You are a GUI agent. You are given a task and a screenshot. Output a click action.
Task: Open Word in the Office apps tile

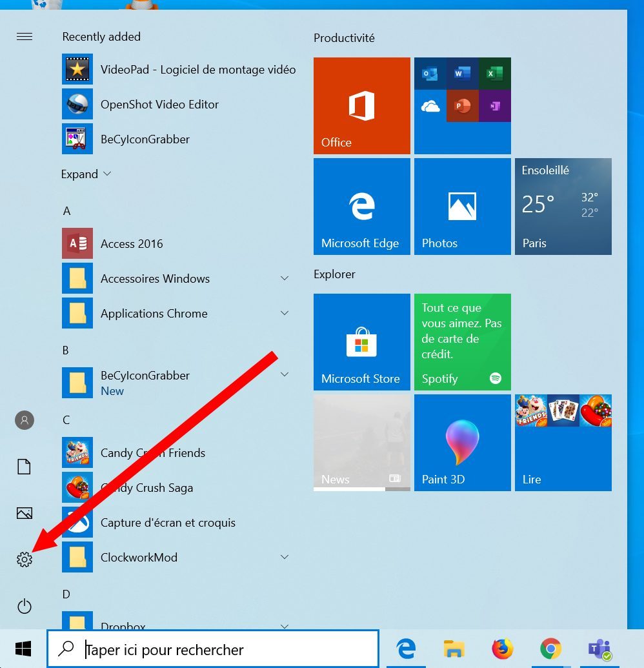[463, 74]
